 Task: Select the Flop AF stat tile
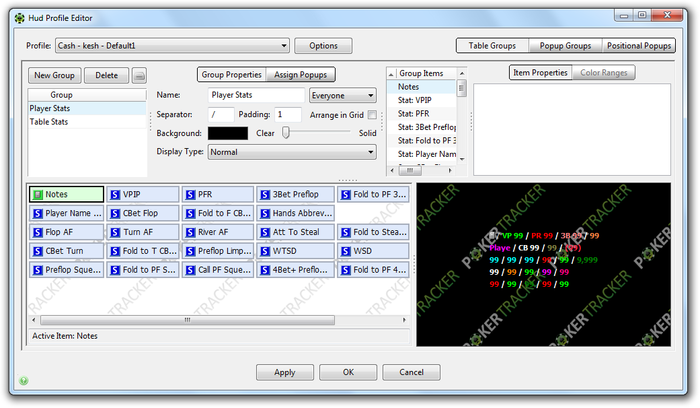click(67, 232)
